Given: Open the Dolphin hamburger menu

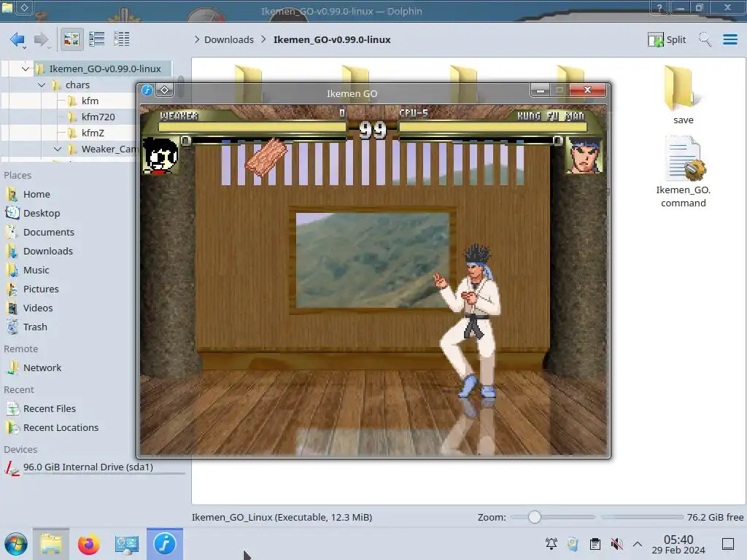Looking at the screenshot, I should [x=729, y=39].
